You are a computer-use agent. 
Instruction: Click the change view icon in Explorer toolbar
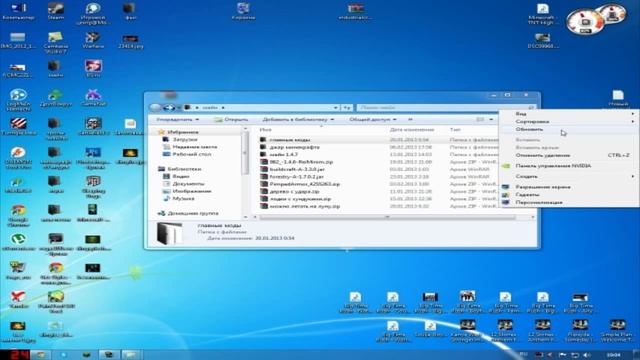click(x=480, y=120)
